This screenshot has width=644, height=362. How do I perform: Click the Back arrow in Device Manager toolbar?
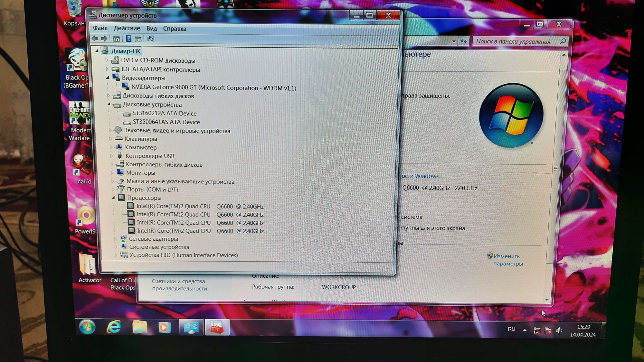point(95,39)
